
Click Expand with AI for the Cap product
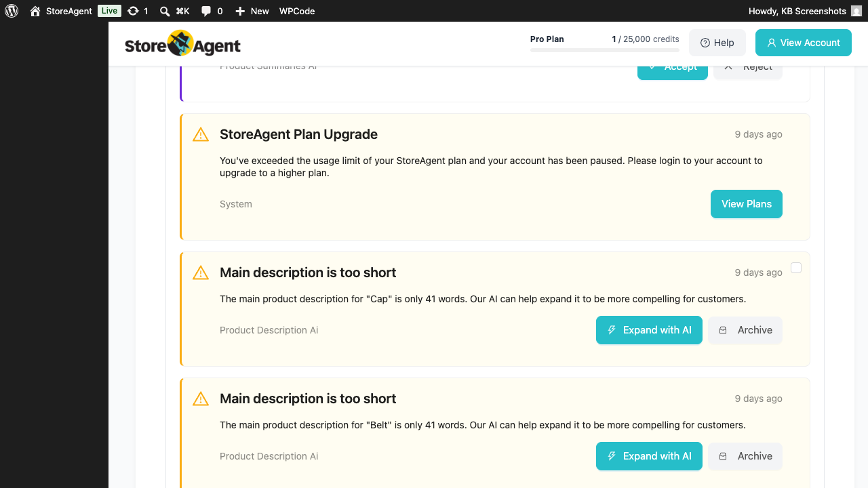tap(649, 330)
